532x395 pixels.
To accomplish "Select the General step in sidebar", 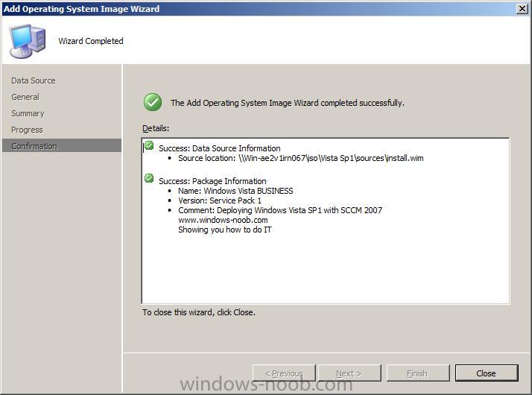I will click(25, 97).
